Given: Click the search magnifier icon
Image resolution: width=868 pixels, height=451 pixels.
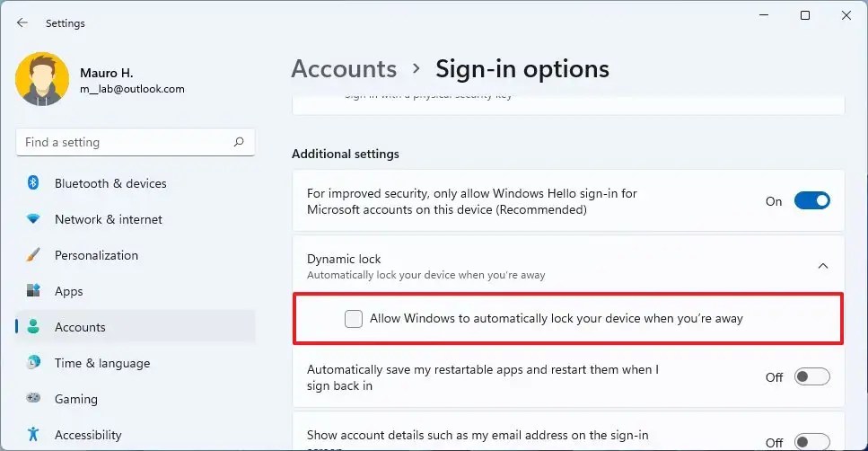Looking at the screenshot, I should tap(239, 142).
